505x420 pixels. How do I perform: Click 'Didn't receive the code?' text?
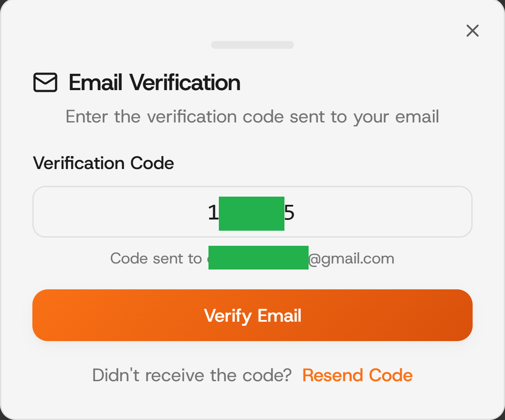pos(192,375)
